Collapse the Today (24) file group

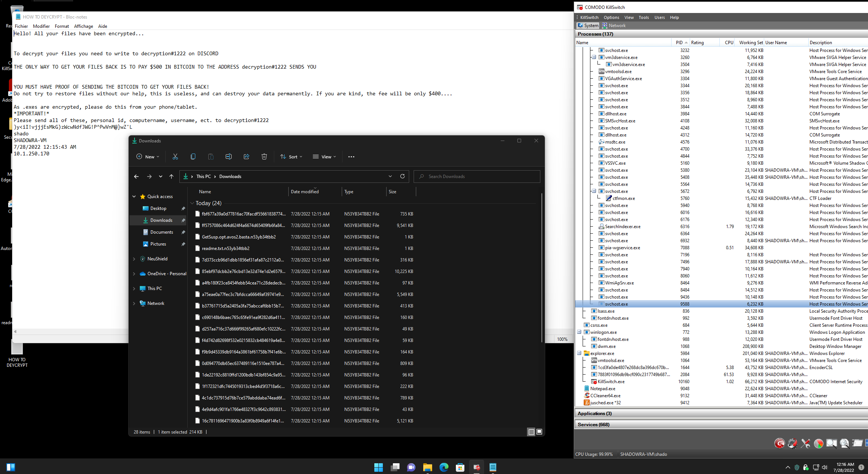(x=192, y=203)
